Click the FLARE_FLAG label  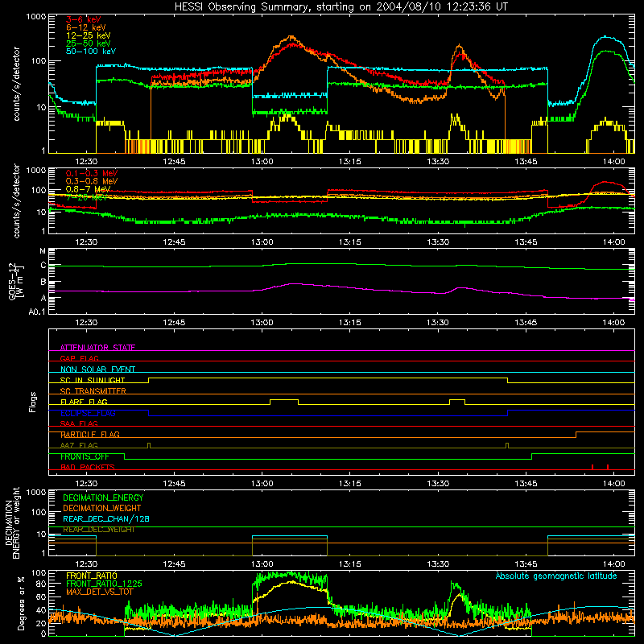84,402
